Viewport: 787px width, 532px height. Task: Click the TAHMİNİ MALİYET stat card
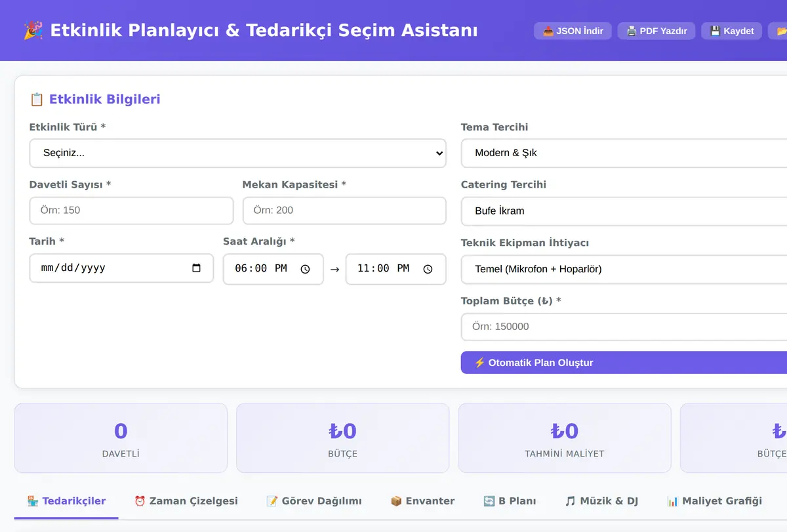(564, 438)
